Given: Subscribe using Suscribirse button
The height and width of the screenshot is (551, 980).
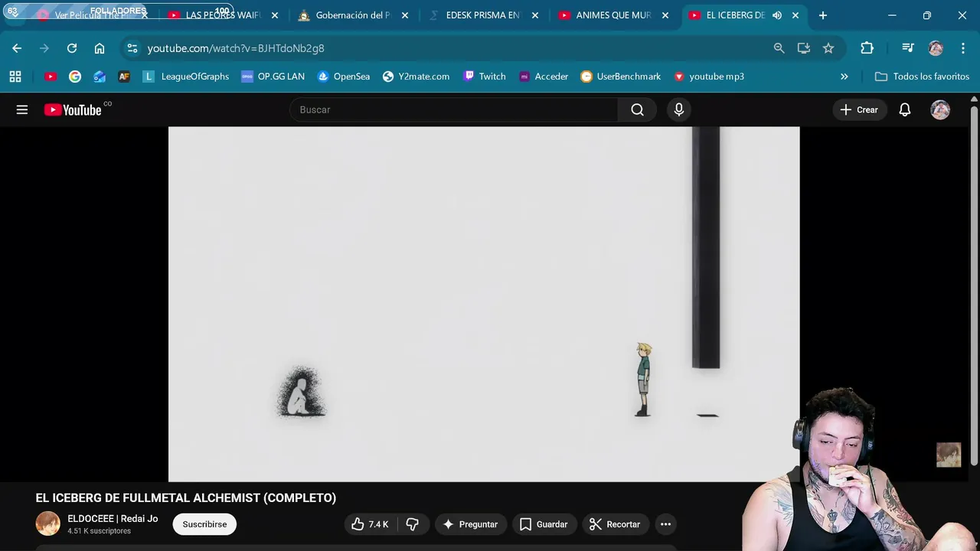Looking at the screenshot, I should 204,524.
